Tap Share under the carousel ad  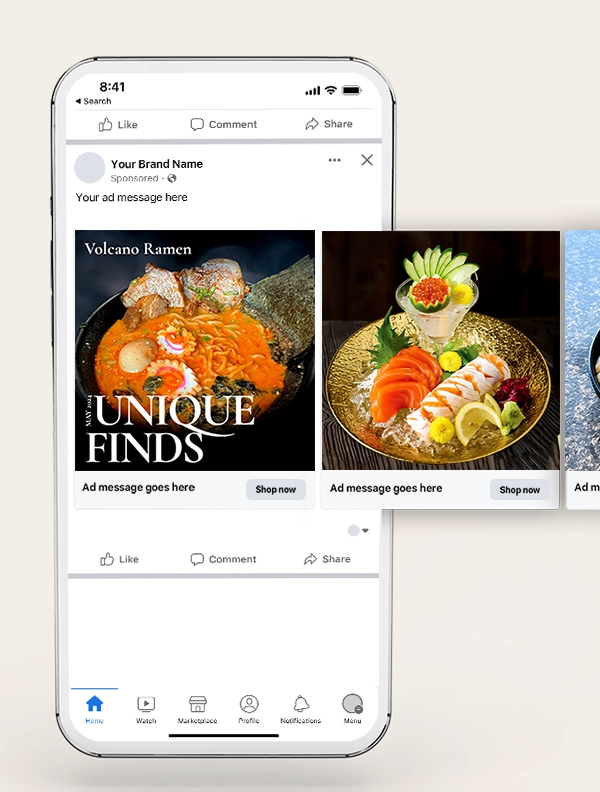click(327, 559)
